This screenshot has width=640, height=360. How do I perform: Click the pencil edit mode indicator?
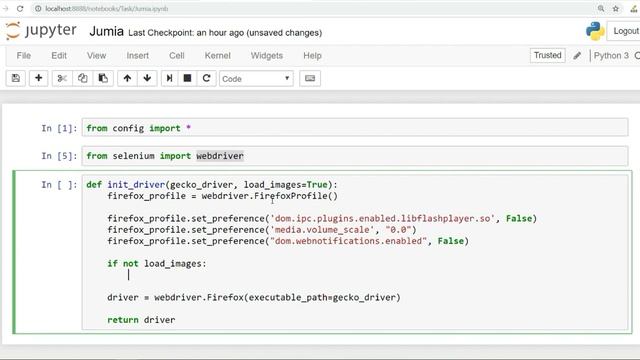[x=577, y=56]
